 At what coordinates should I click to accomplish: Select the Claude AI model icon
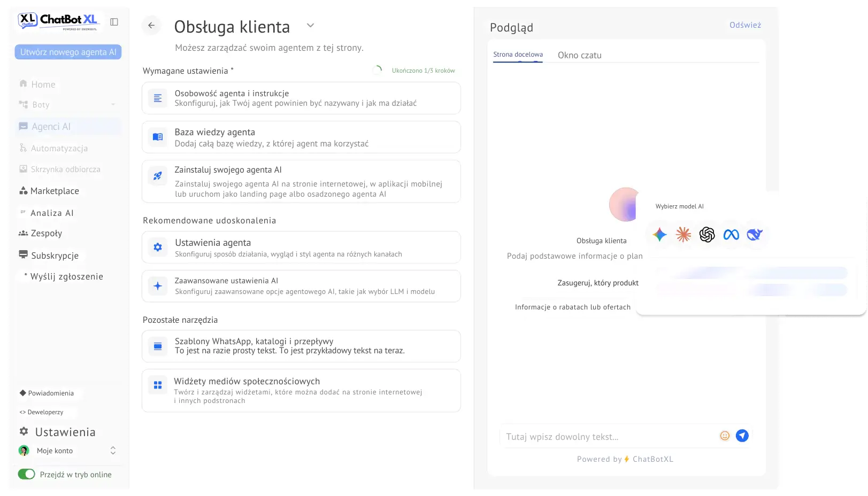(x=683, y=234)
